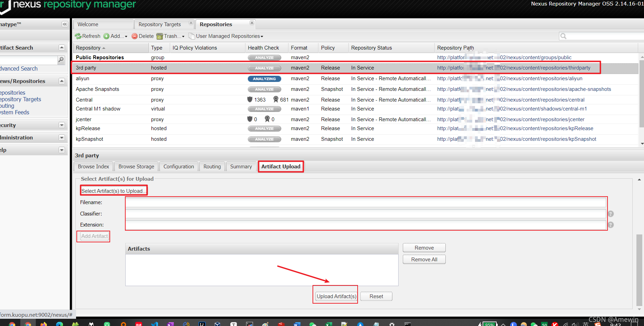Focus the repository filter search box
The height and width of the screenshot is (326, 644).
point(605,36)
